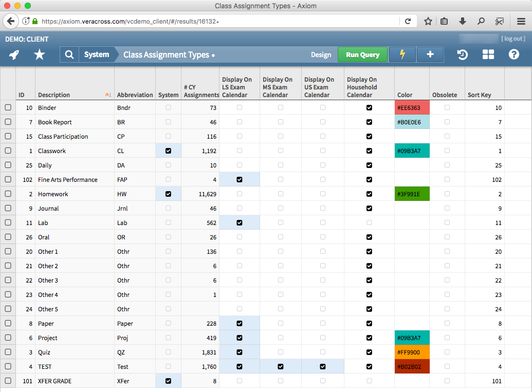Image resolution: width=532 pixels, height=392 pixels.
Task: Uncheck System for the Classwork row
Action: point(168,151)
